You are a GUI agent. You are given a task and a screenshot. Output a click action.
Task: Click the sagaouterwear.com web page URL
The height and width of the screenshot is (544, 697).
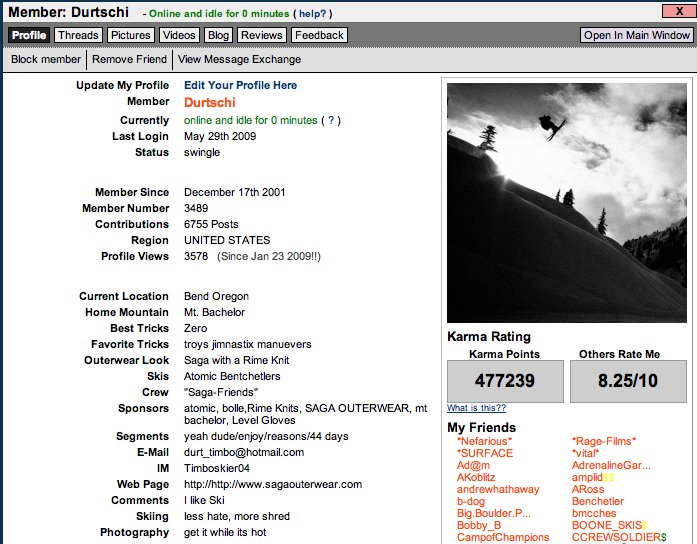273,484
